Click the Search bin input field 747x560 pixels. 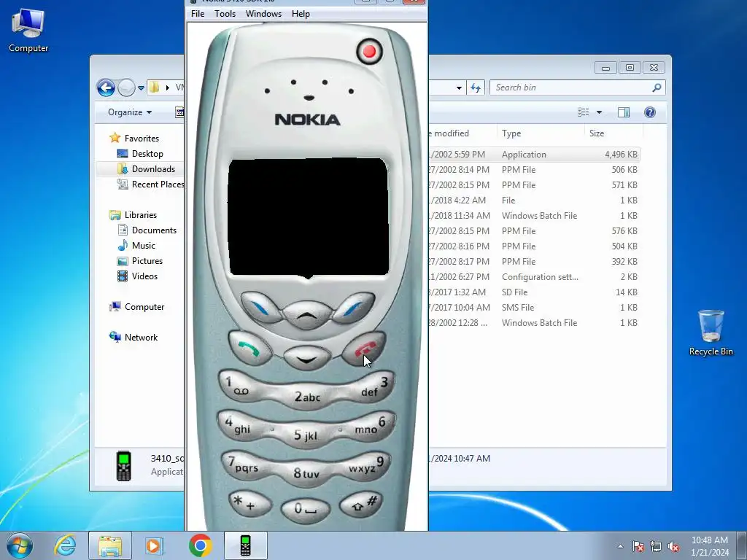tap(578, 87)
